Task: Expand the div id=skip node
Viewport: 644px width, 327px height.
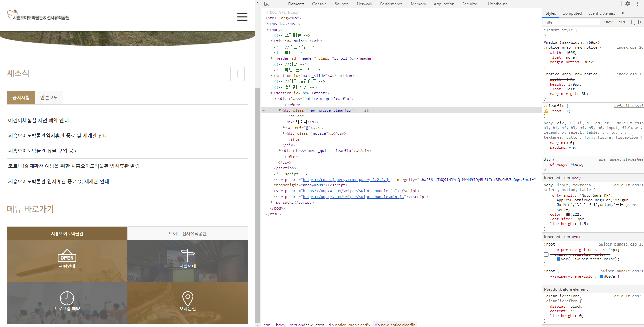Action: (271, 41)
